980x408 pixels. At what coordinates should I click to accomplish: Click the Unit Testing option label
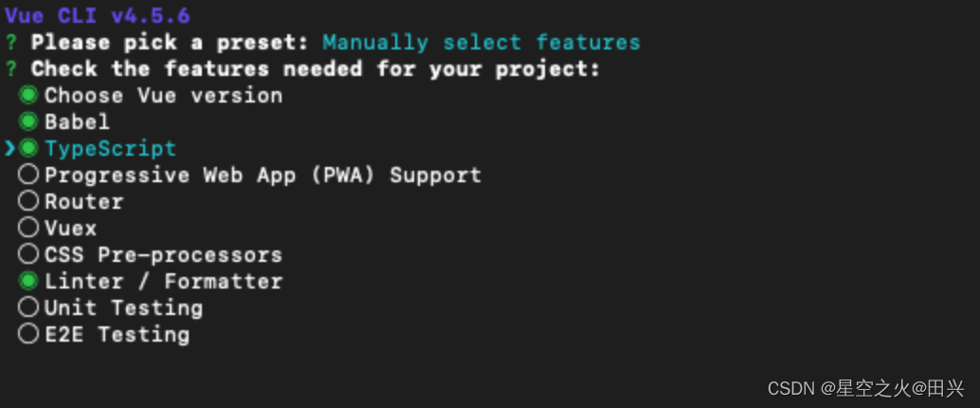(x=123, y=307)
